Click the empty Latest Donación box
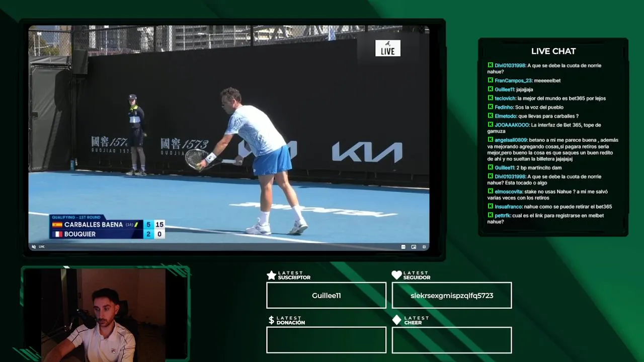 (326, 340)
